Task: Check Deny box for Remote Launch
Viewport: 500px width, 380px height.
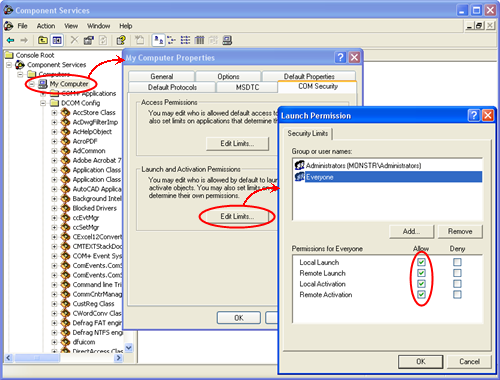Action: pyautogui.click(x=457, y=273)
